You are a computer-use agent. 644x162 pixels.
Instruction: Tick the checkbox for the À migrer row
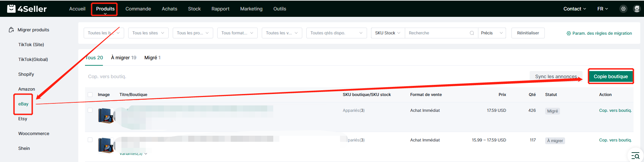(x=90, y=140)
